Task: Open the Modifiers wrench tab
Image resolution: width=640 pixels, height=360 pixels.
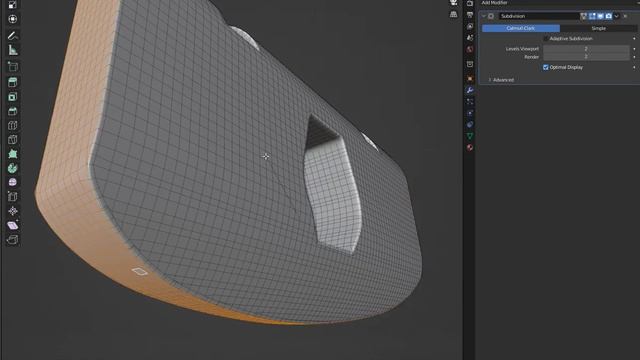Action: point(470,90)
